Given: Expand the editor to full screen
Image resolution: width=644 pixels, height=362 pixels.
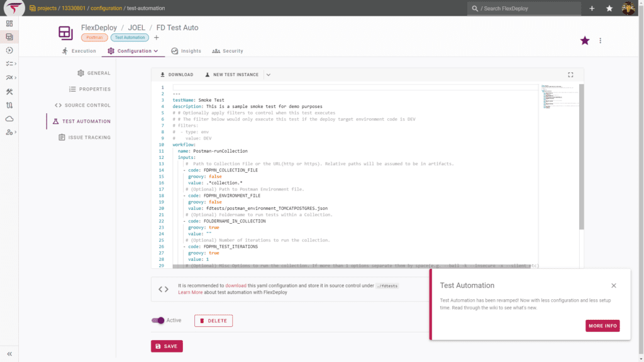Looking at the screenshot, I should (x=570, y=75).
